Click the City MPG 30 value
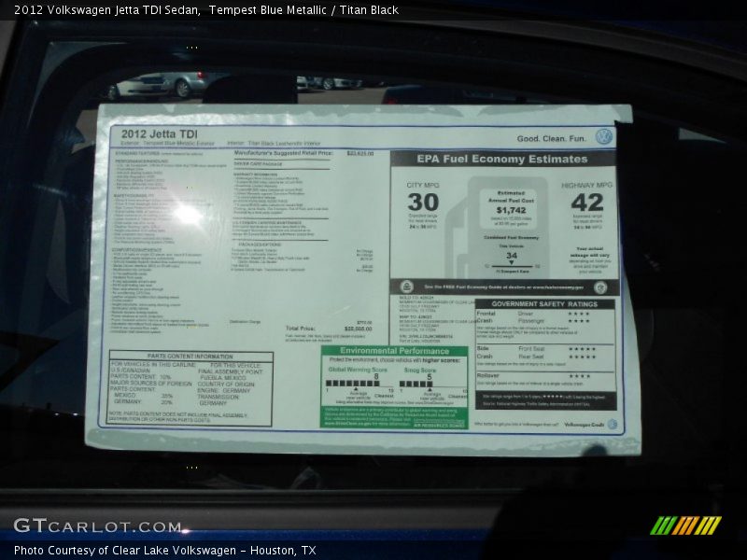Screen dimensions: 747x560 click(422, 203)
